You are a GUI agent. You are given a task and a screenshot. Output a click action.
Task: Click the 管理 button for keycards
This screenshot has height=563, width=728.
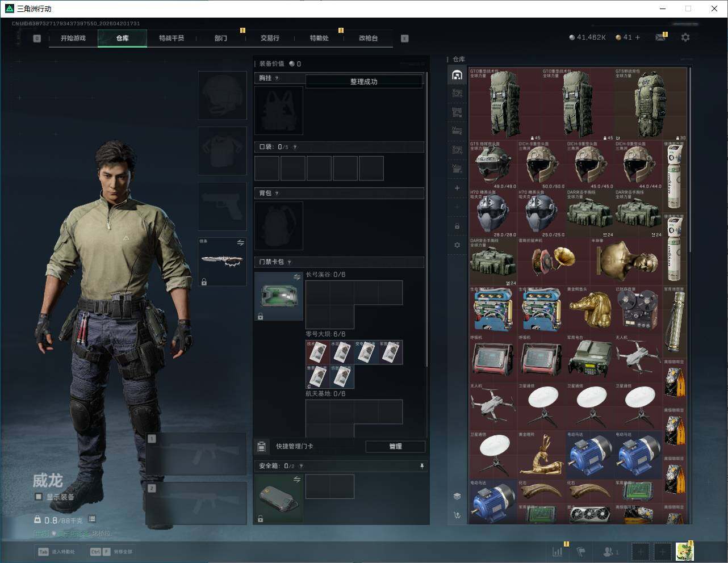click(x=395, y=447)
